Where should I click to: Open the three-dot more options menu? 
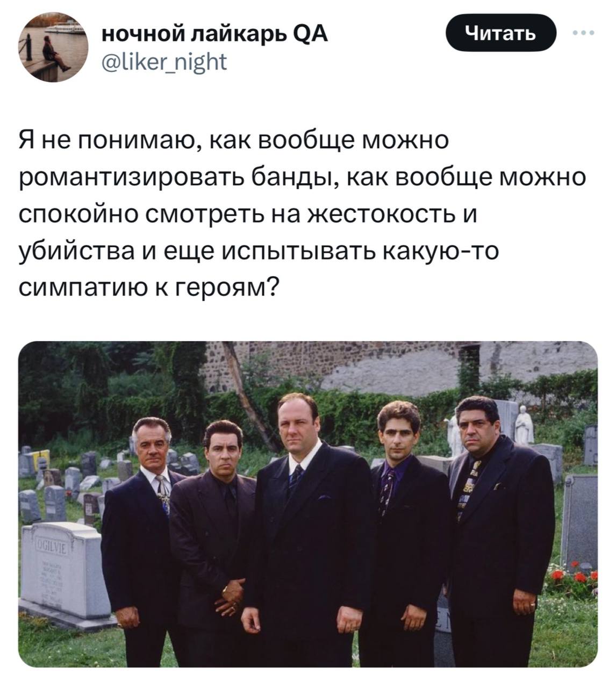pyautogui.click(x=583, y=33)
